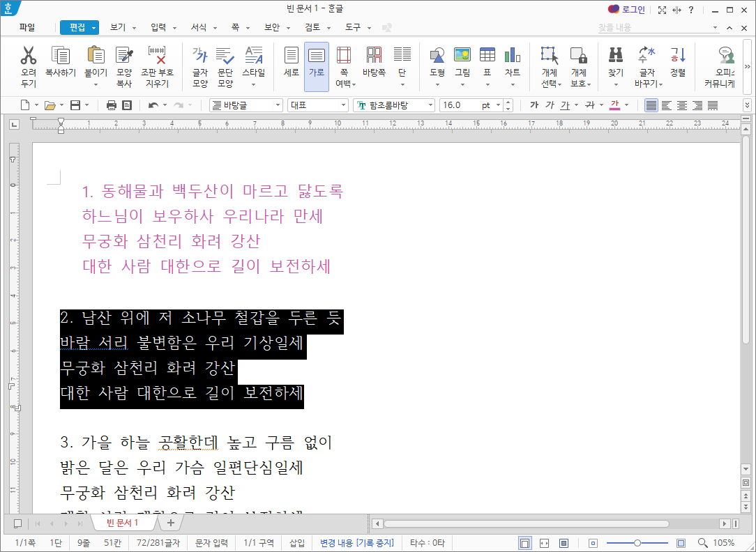
Task: Click the 복사하기 copy icon
Action: [61, 55]
